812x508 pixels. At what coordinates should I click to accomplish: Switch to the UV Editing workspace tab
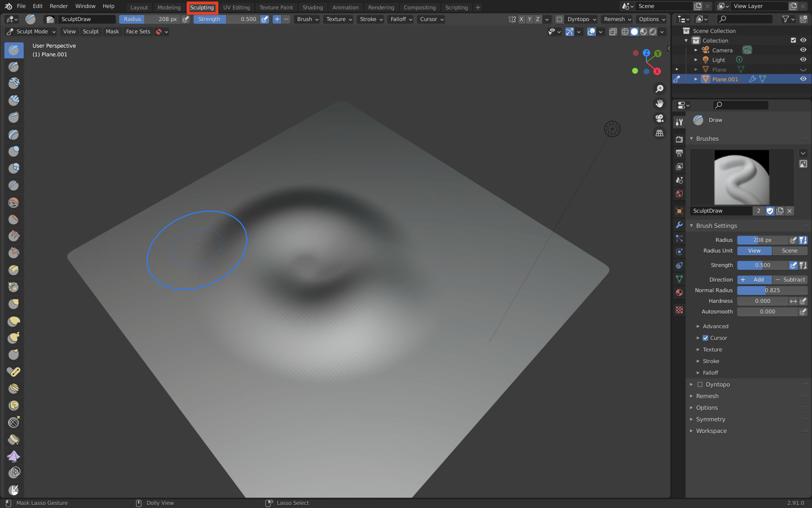237,7
